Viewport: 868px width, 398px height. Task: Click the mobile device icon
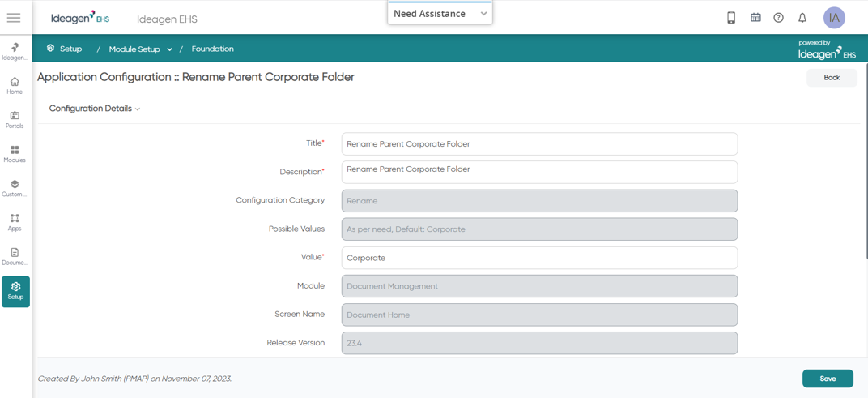pyautogui.click(x=730, y=18)
